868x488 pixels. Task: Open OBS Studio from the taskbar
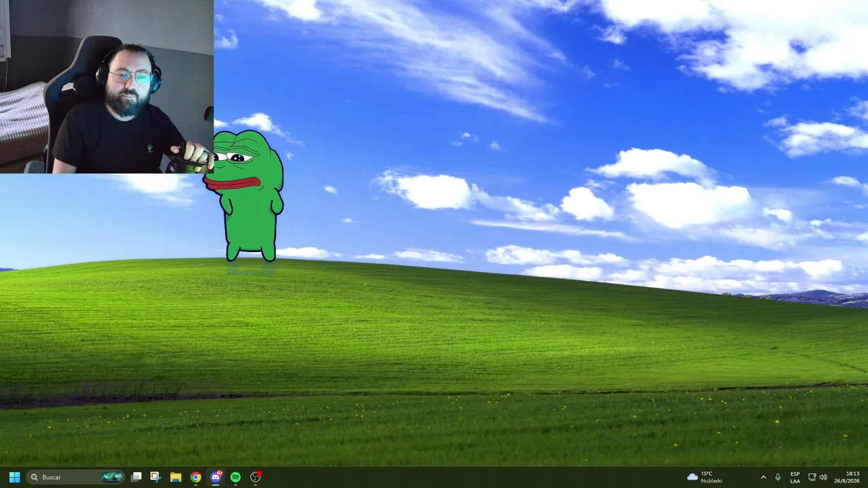point(256,477)
